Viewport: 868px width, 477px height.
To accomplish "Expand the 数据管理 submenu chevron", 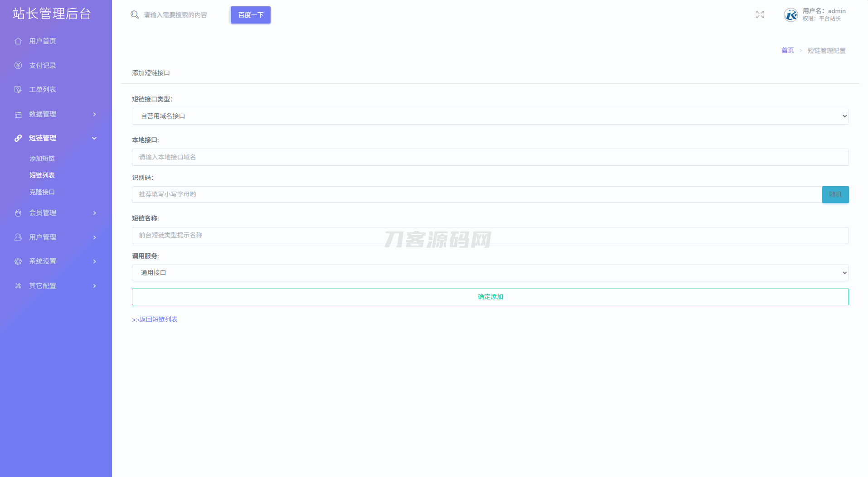I will coord(94,114).
